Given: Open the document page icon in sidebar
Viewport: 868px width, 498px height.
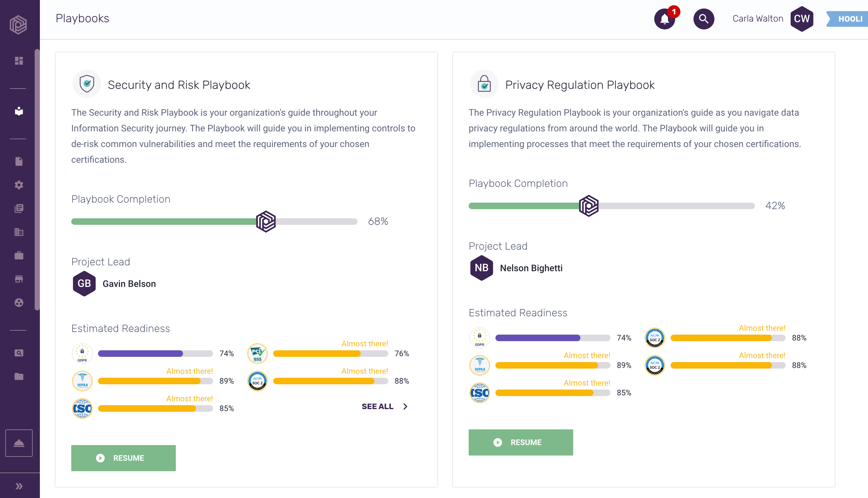Looking at the screenshot, I should click(x=19, y=161).
